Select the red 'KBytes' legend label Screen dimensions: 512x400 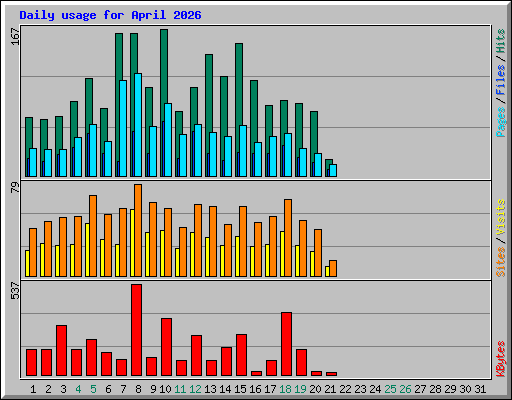[x=500, y=359]
